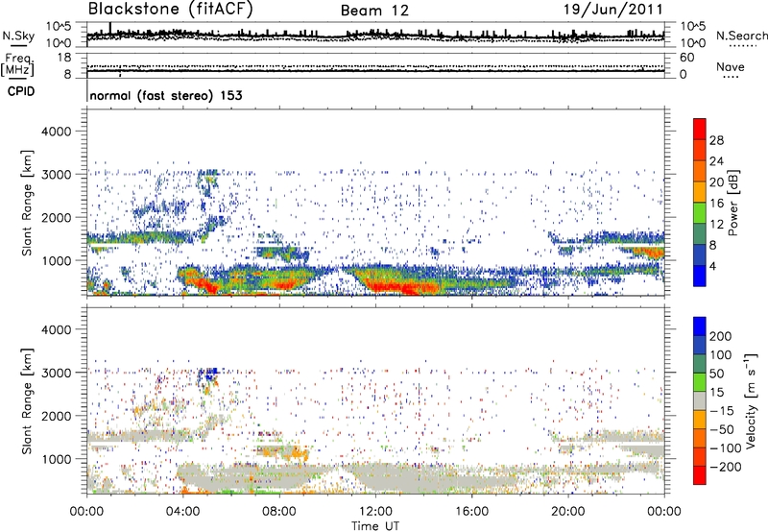
Task: Click the '28' label on Power colorbar
Action: coord(716,140)
